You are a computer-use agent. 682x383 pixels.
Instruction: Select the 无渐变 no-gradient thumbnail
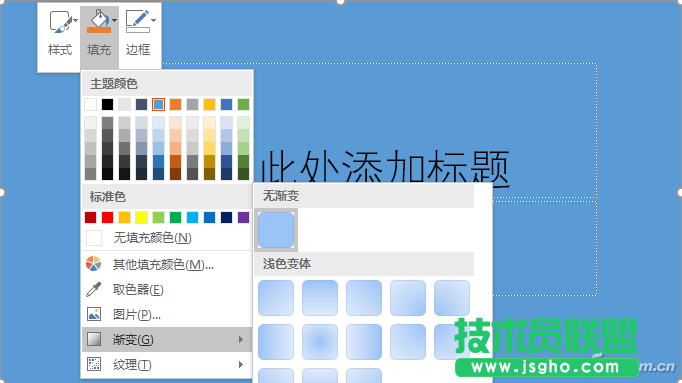coord(276,230)
